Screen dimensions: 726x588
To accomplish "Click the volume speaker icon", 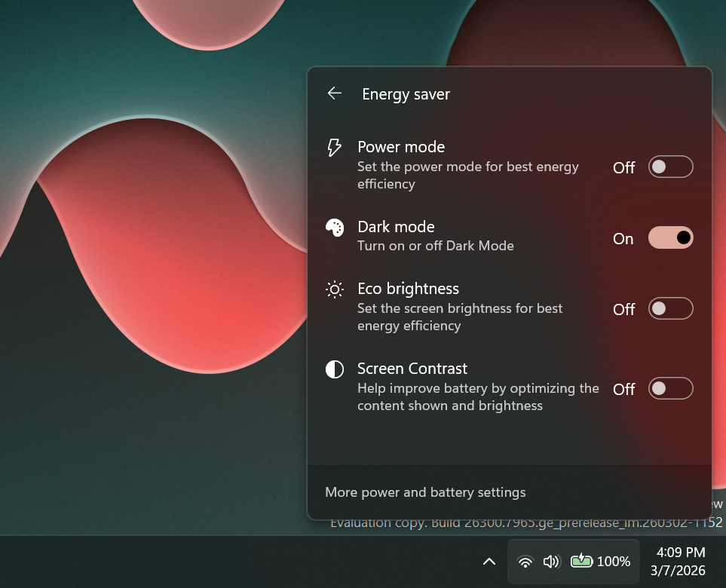I will tap(552, 562).
